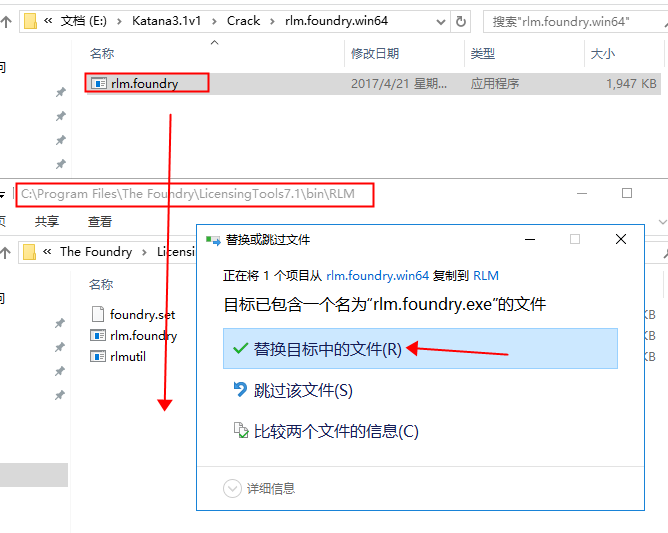Select the 文档 (E:) breadcrumb

tap(84, 21)
